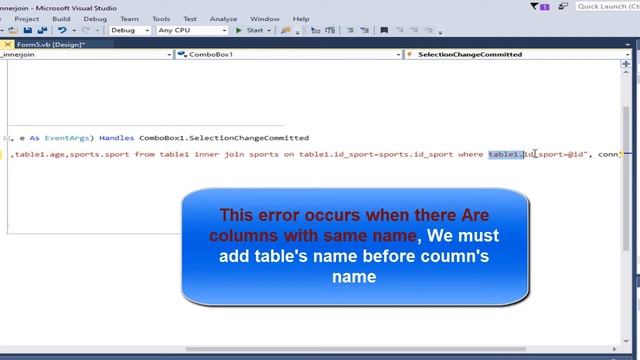
Task: Click the purple notifications flag badge
Action: click(x=544, y=7)
